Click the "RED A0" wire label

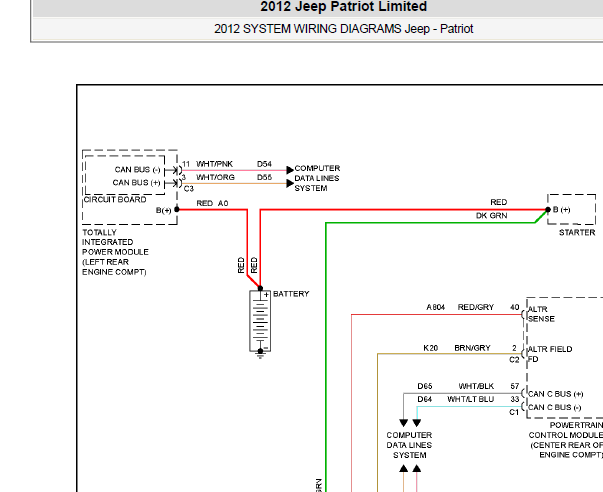click(212, 203)
